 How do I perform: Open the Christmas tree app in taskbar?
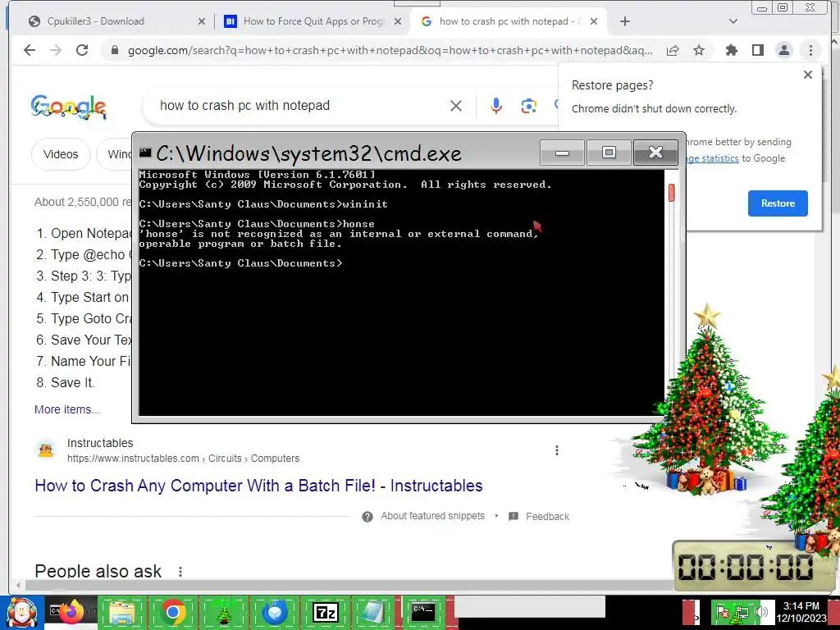click(x=224, y=612)
